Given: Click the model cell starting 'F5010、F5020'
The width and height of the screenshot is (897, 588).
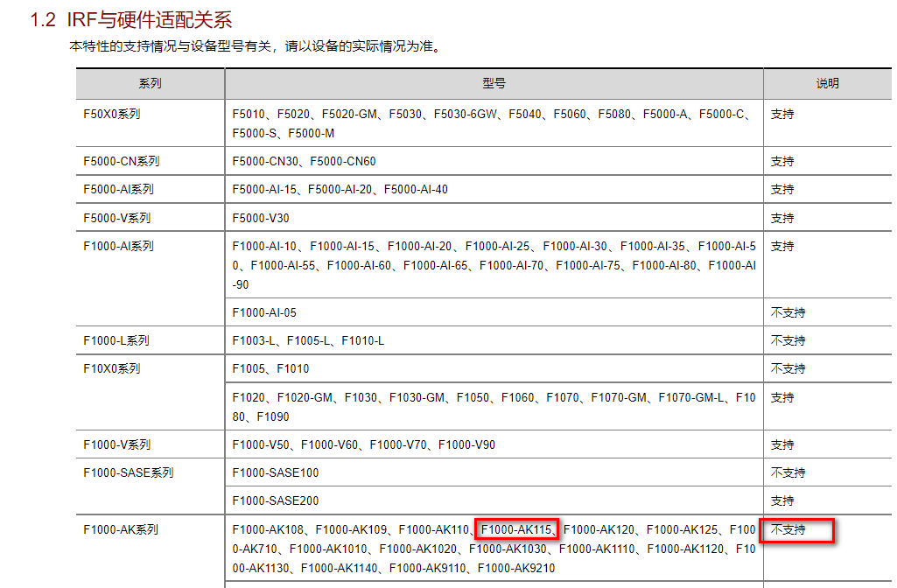Looking at the screenshot, I should click(x=494, y=123).
